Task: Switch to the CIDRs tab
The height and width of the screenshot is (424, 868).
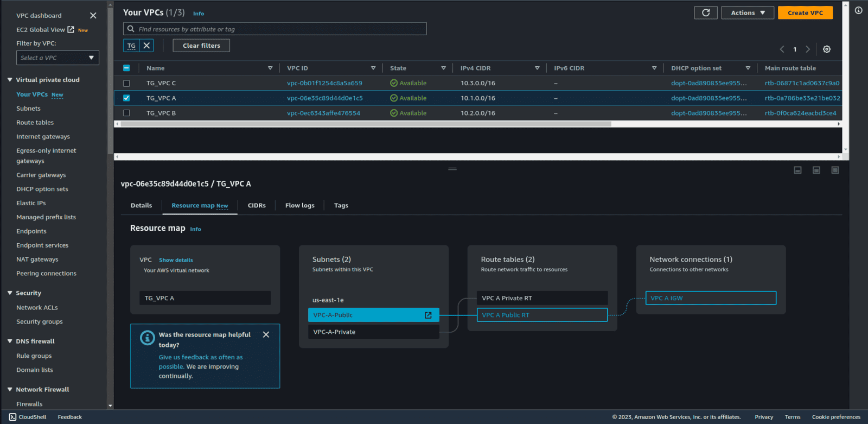Action: [257, 206]
